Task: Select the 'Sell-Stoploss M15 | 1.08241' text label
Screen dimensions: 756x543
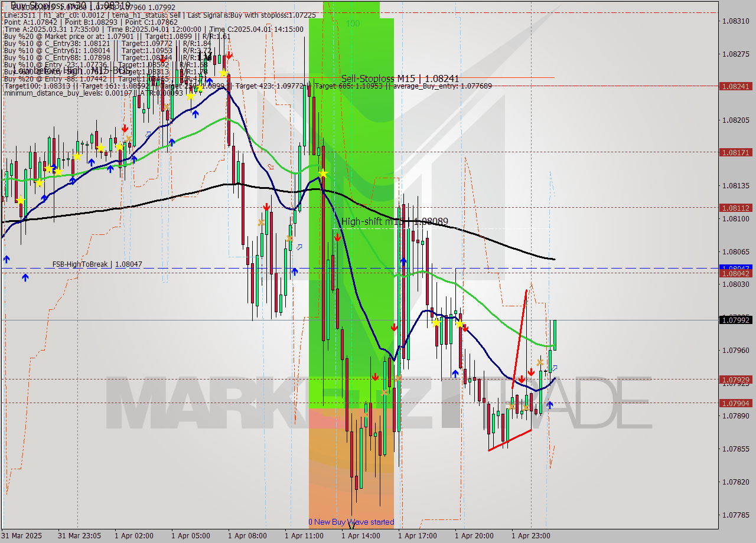Action: tap(401, 77)
